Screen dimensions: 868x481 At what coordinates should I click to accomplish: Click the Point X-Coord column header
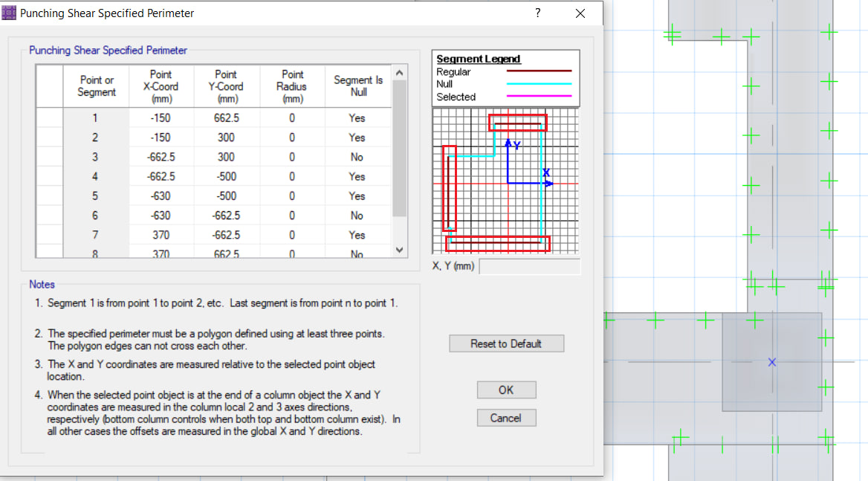pos(161,86)
